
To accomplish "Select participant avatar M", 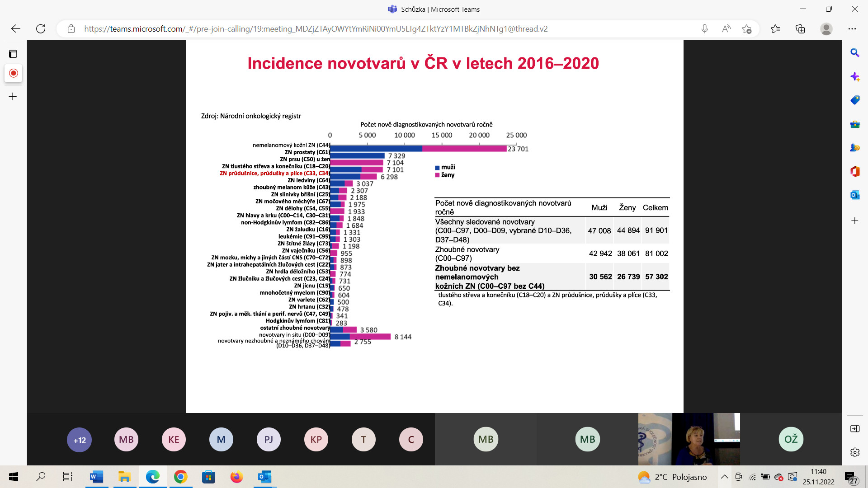I will [x=221, y=439].
